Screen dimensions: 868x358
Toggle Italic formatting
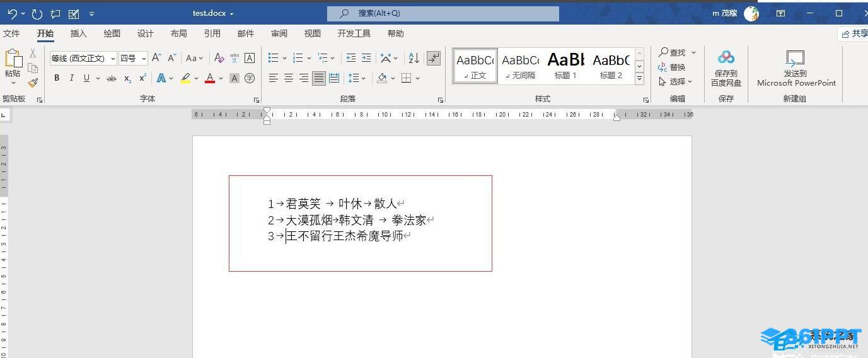[x=71, y=78]
